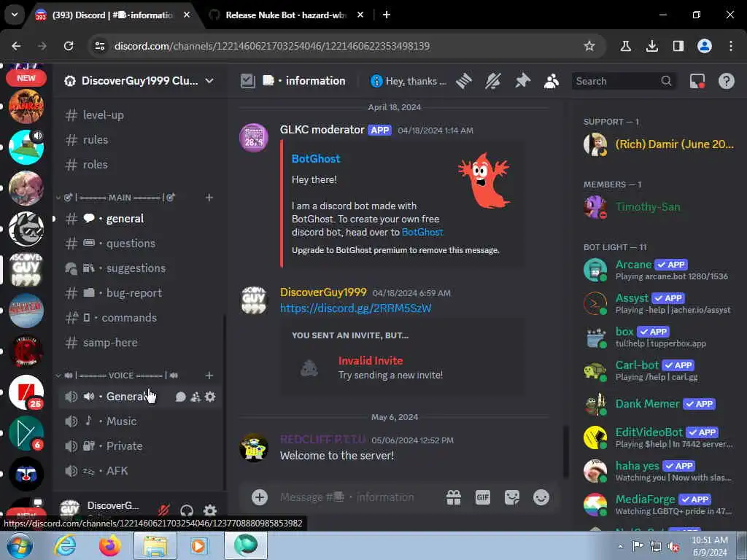Open Dank Memer in member list

(x=659, y=404)
